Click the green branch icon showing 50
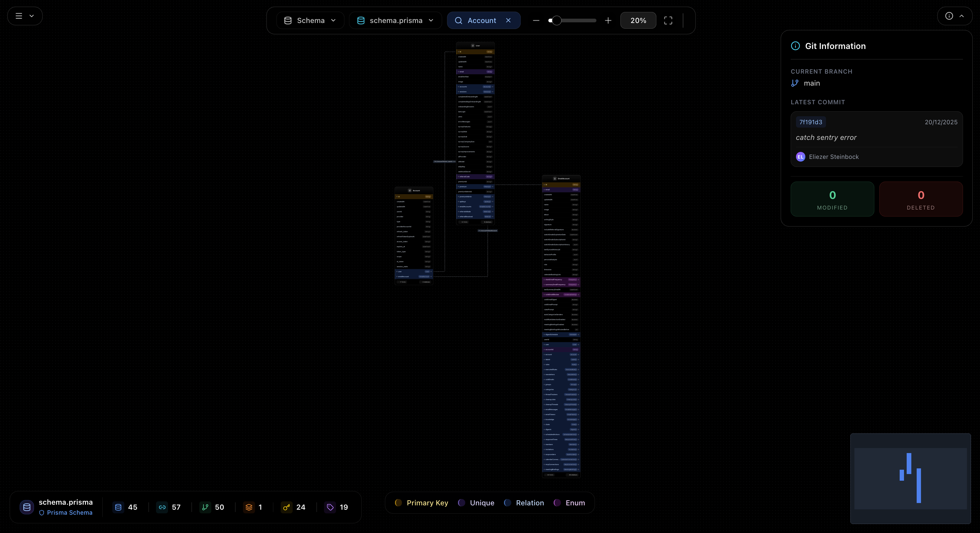The width and height of the screenshot is (980, 533). coord(205,507)
